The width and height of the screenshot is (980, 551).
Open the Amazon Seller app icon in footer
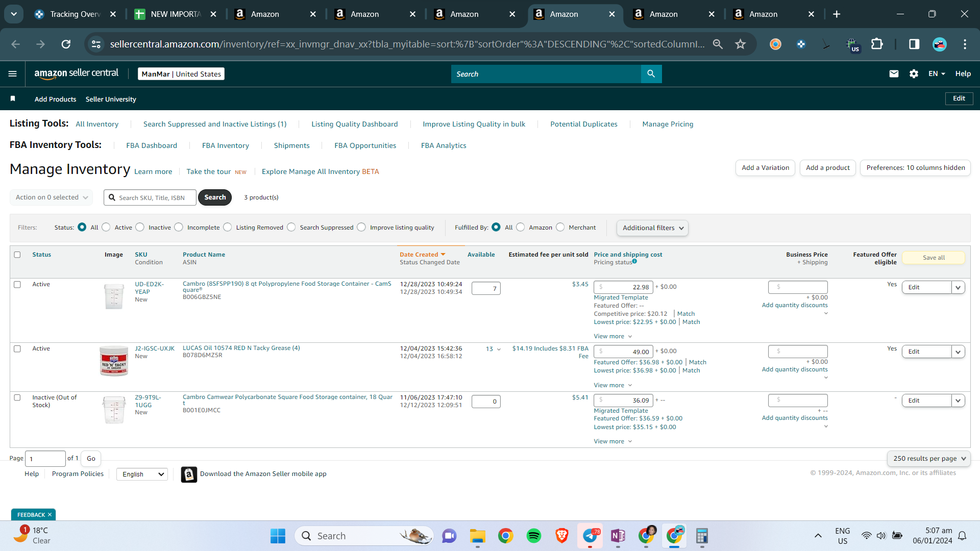tap(189, 474)
